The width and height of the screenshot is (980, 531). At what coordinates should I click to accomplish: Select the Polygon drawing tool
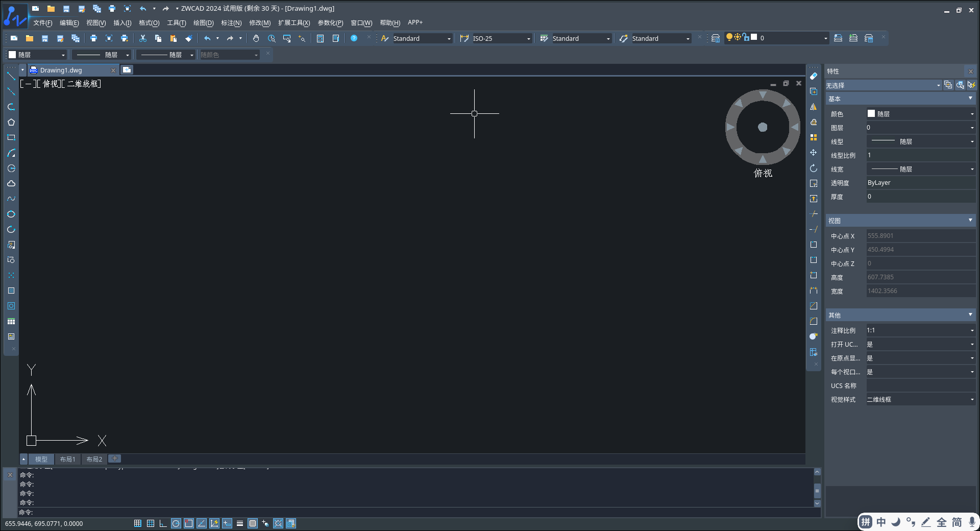click(x=11, y=122)
